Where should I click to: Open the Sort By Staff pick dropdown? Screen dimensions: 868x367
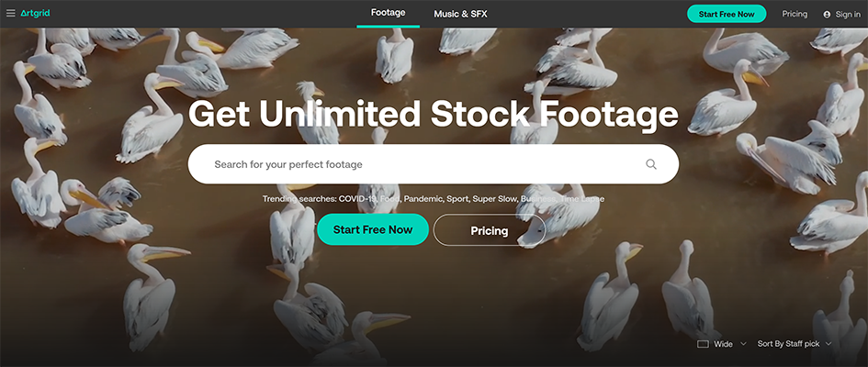point(795,344)
